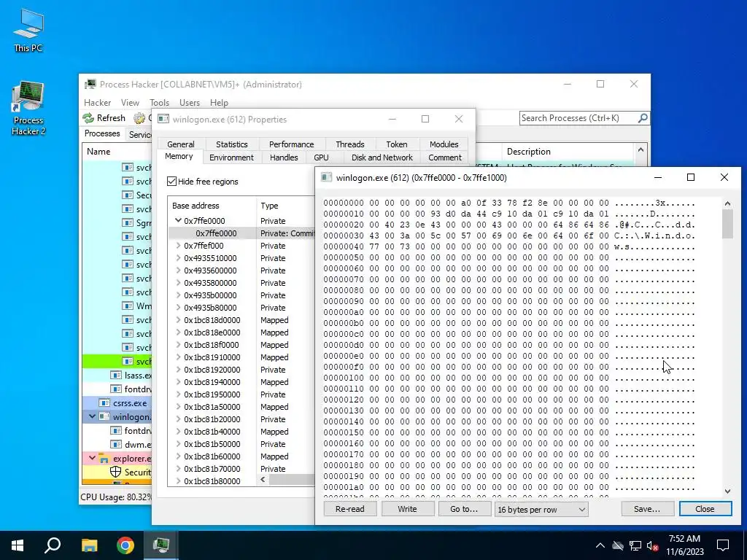747x560 pixels.
Task: Click the network tray icon
Action: pos(635,545)
